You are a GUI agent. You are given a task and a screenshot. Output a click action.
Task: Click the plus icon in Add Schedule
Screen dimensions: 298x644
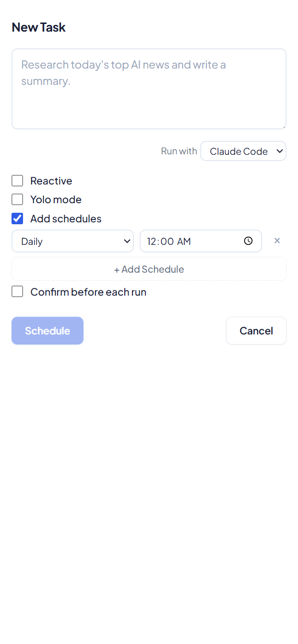point(117,269)
